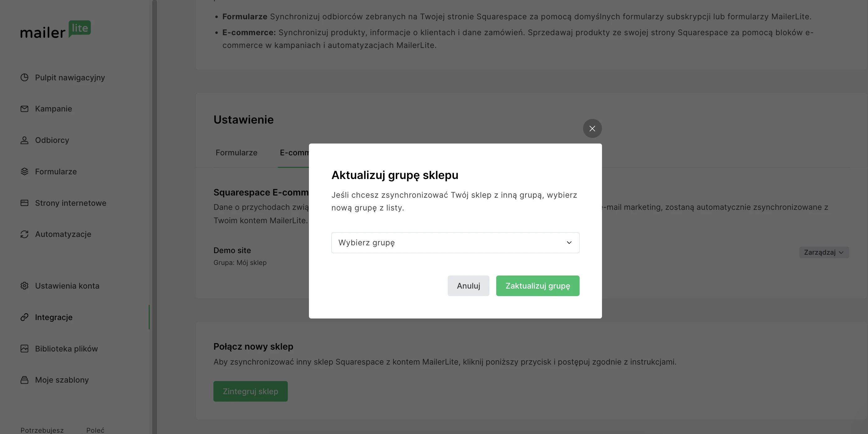
Task: Click the 'Grupa: Mój sklep' text
Action: tap(240, 263)
